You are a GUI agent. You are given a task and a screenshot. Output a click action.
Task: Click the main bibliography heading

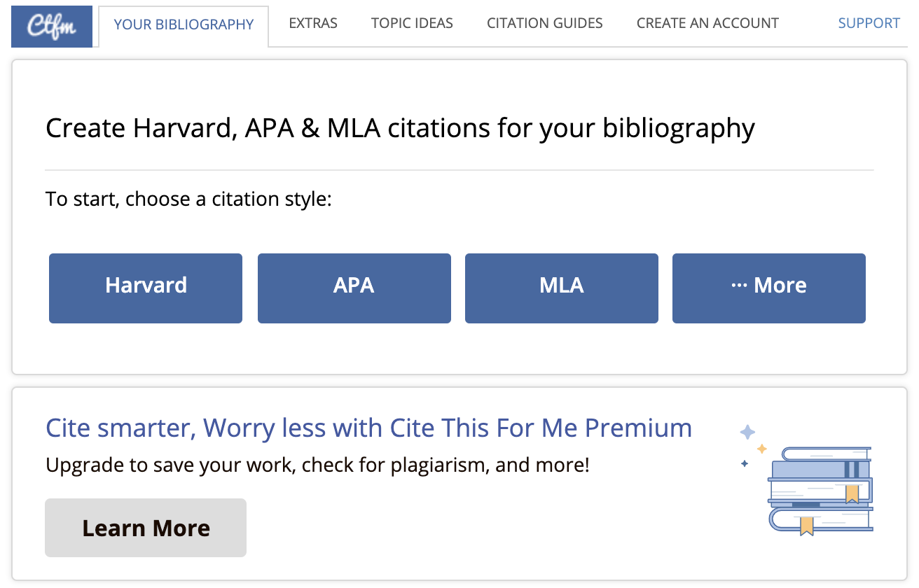point(400,128)
